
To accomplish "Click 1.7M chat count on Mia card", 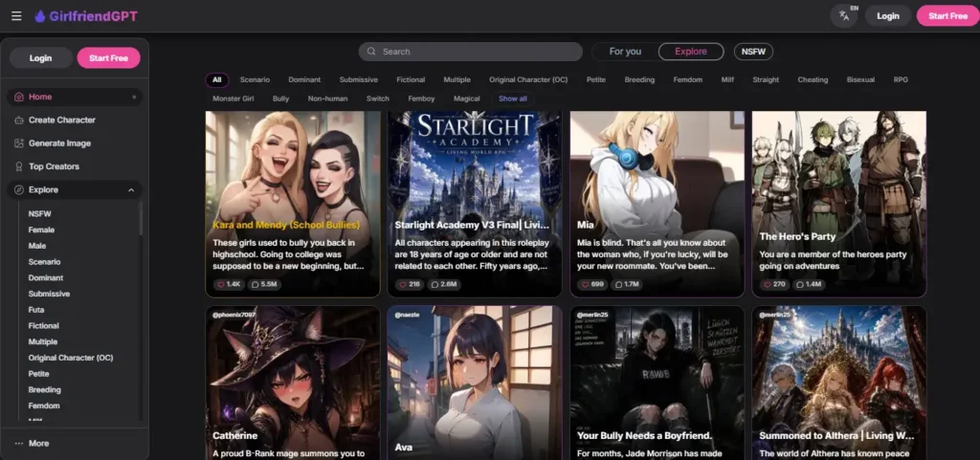I will click(627, 284).
